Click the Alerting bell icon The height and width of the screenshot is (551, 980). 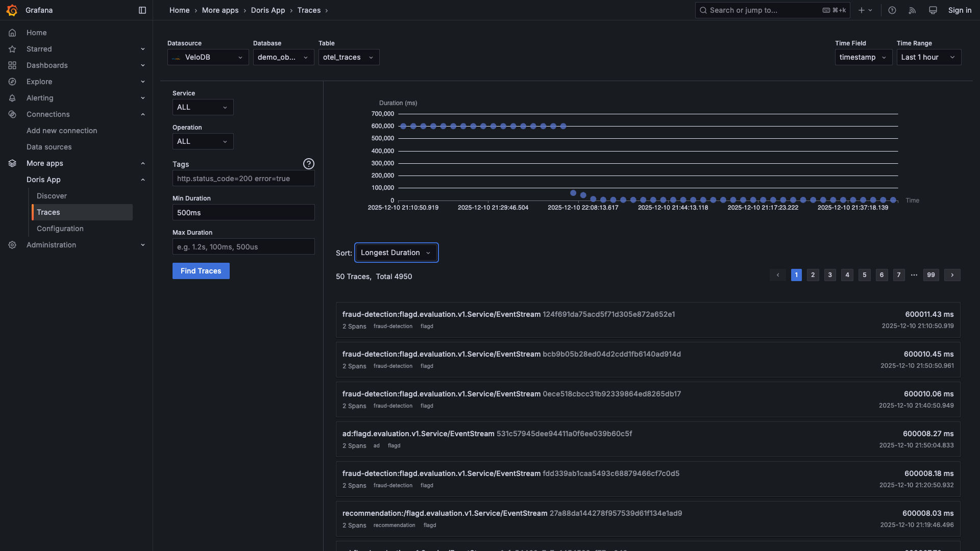pos(12,98)
